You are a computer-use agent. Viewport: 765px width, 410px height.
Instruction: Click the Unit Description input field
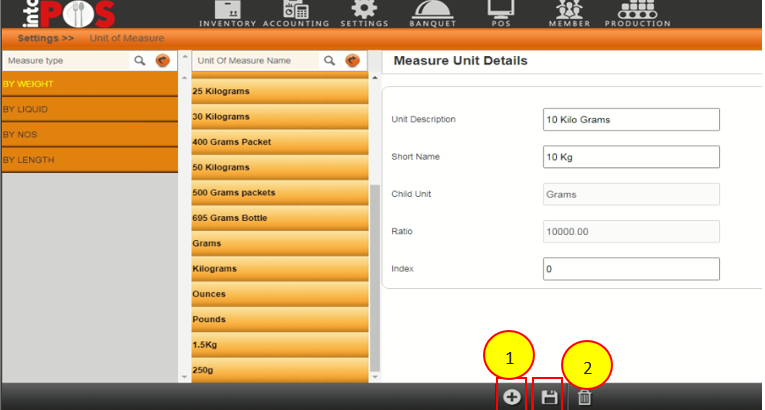[x=630, y=119]
